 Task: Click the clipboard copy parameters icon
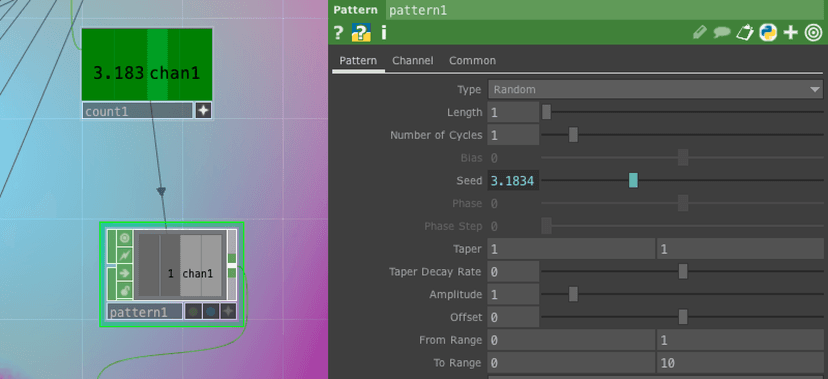coord(745,33)
